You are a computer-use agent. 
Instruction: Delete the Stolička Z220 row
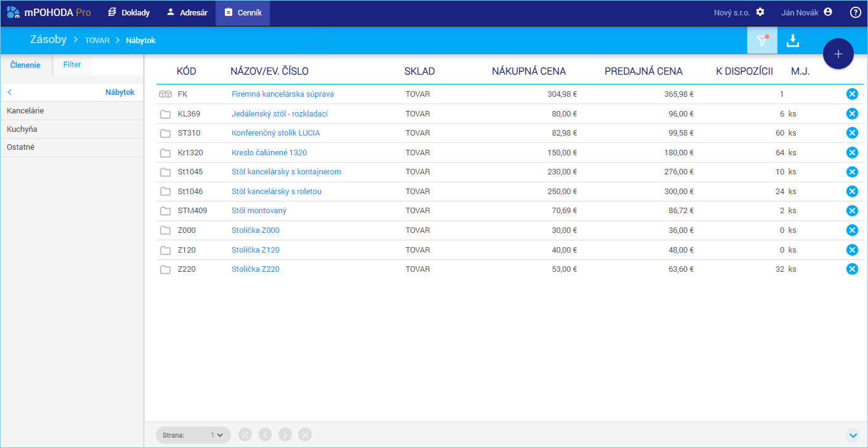tap(852, 269)
